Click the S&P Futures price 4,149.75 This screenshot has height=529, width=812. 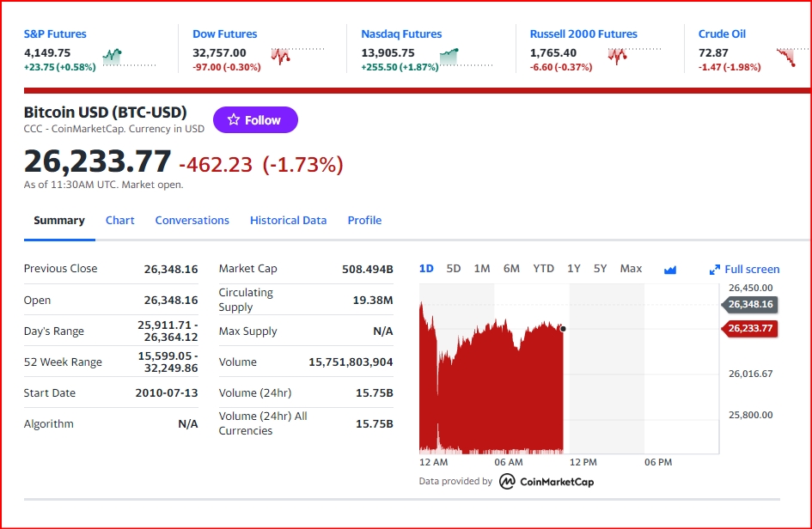47,52
